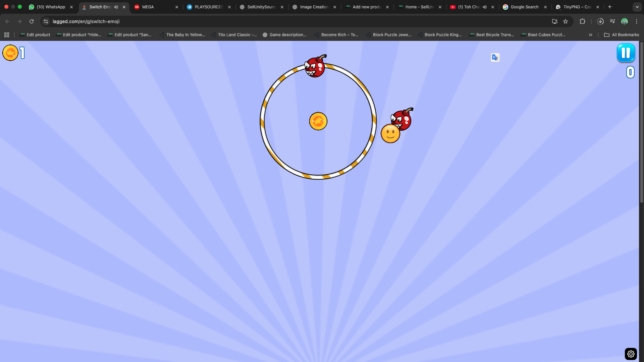The width and height of the screenshot is (644, 362).
Task: Bookmark this page with star icon
Action: [x=566, y=21]
